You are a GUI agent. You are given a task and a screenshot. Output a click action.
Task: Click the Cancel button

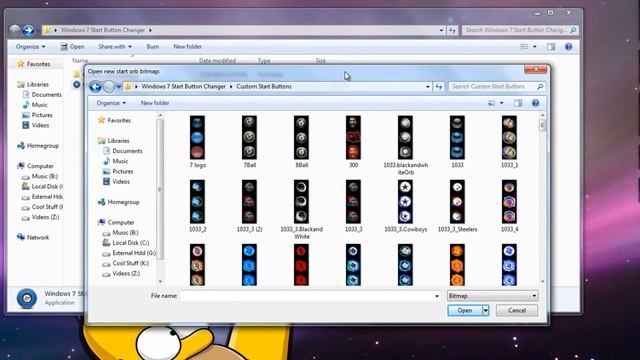pos(517,311)
